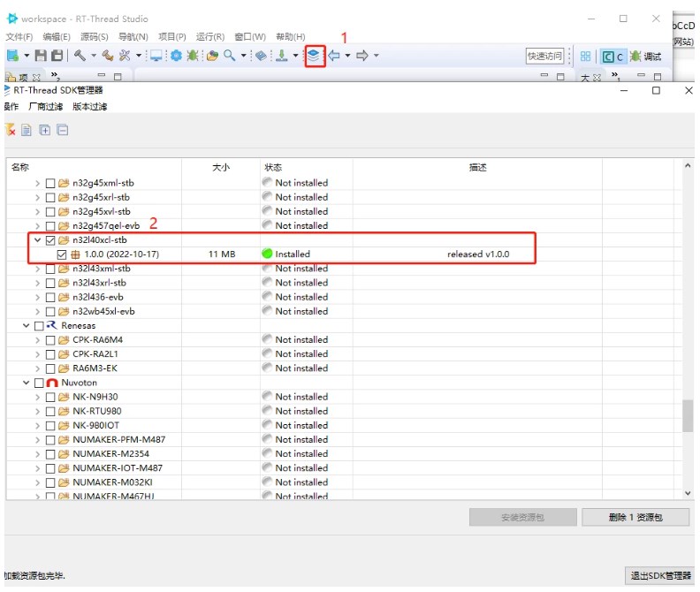Check the n32g45xml-stb checkbox
Screen dimensions: 700x592
tap(50, 184)
